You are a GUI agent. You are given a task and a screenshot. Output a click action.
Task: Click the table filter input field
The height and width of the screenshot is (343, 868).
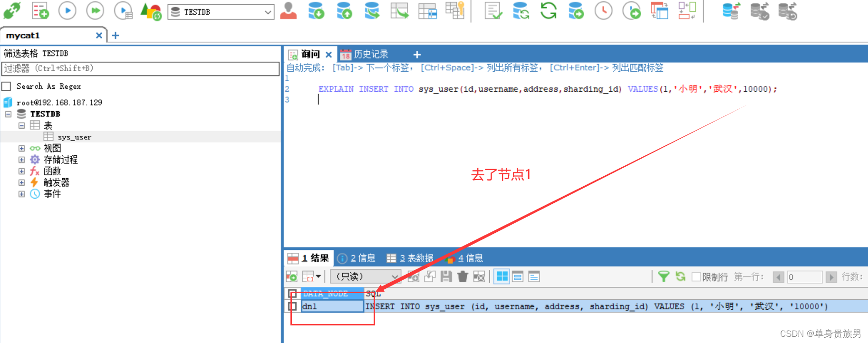(141, 68)
